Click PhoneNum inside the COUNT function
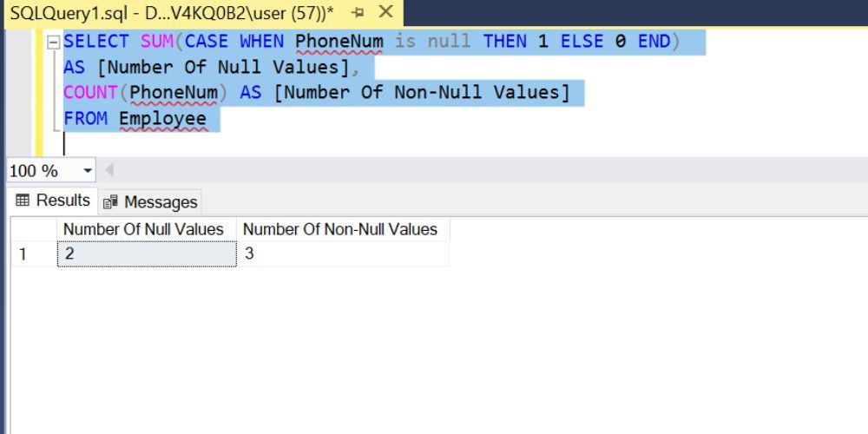The image size is (868, 434). click(174, 93)
